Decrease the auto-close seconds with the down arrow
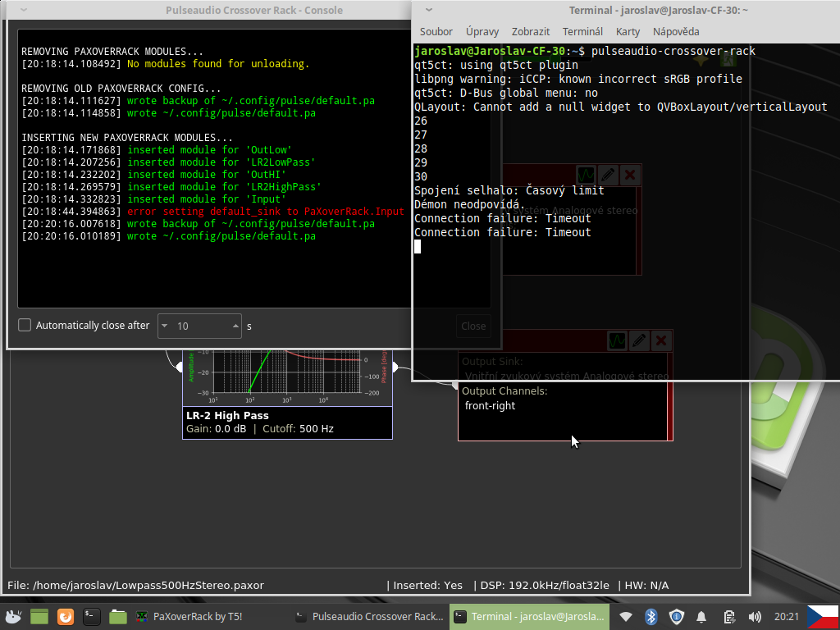Image resolution: width=840 pixels, height=630 pixels. tap(164, 326)
